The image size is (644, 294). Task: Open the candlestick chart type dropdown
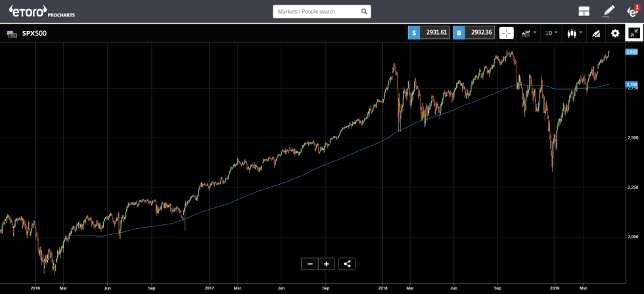574,33
